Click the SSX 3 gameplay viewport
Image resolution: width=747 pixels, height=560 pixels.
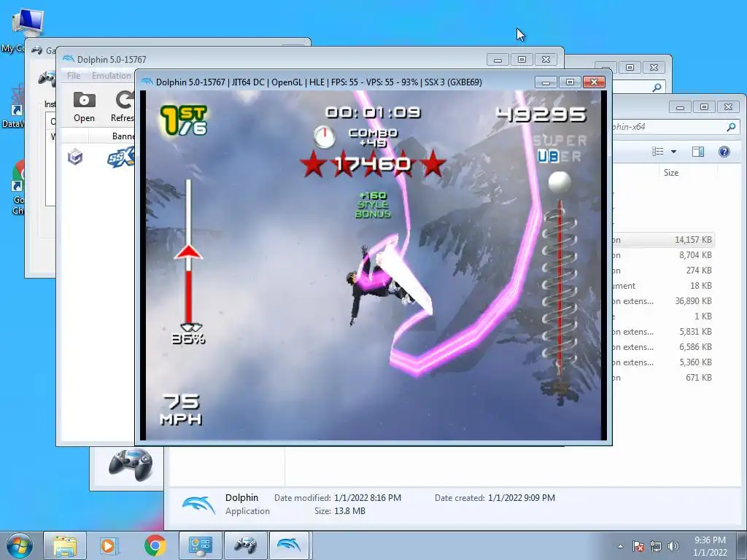point(373,265)
